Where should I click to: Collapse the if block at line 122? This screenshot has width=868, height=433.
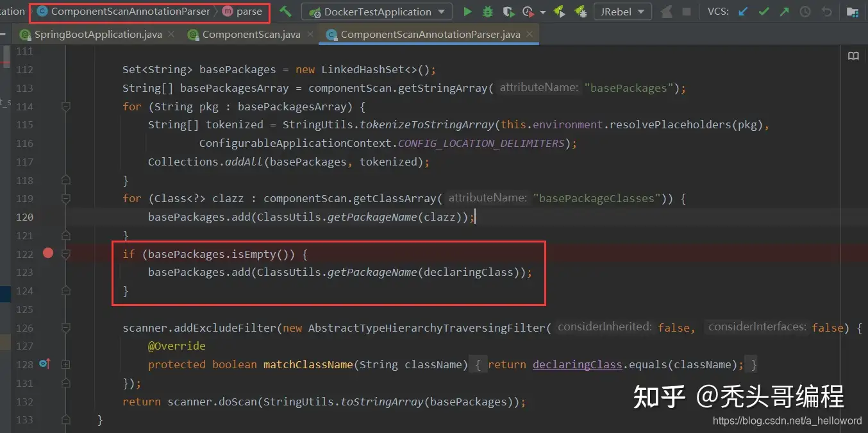[65, 254]
